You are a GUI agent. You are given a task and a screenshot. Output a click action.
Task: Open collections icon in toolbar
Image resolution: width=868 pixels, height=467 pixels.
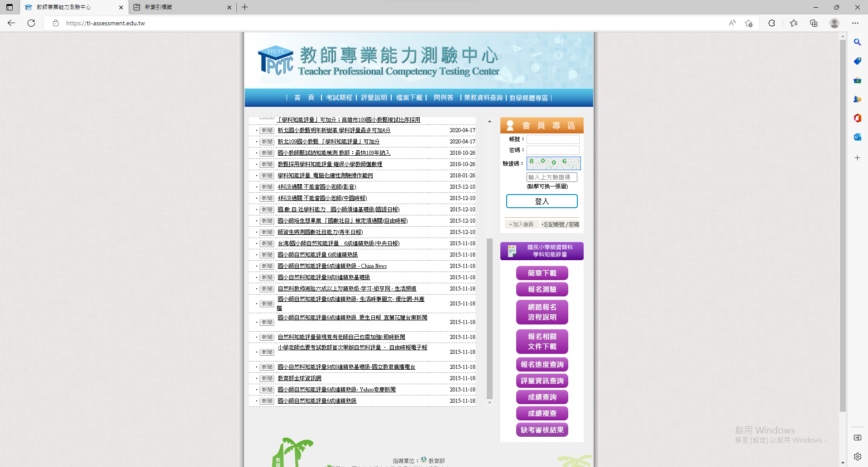[814, 23]
